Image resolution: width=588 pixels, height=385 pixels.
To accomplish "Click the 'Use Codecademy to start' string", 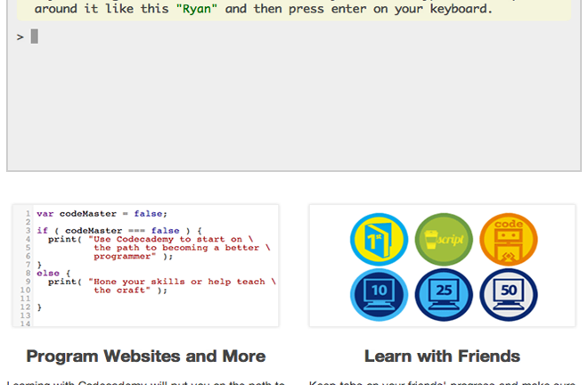I will [x=171, y=239].
